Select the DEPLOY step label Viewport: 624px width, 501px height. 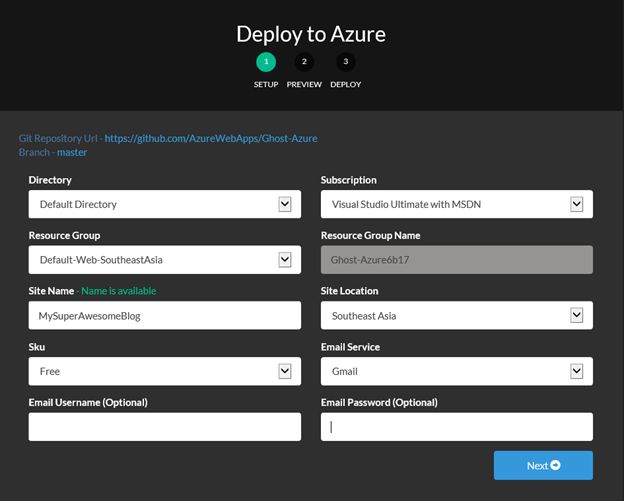346,85
